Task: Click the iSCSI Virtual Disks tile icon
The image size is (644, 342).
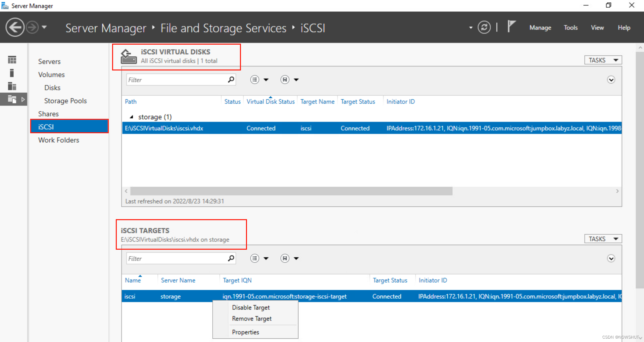Action: (129, 56)
